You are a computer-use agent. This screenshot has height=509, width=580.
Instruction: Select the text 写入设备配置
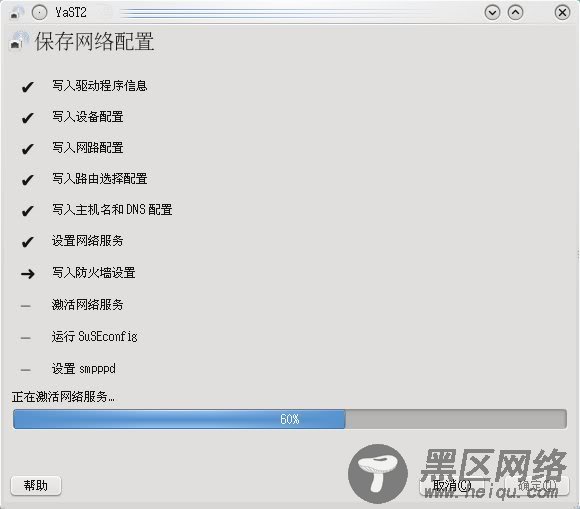88,117
